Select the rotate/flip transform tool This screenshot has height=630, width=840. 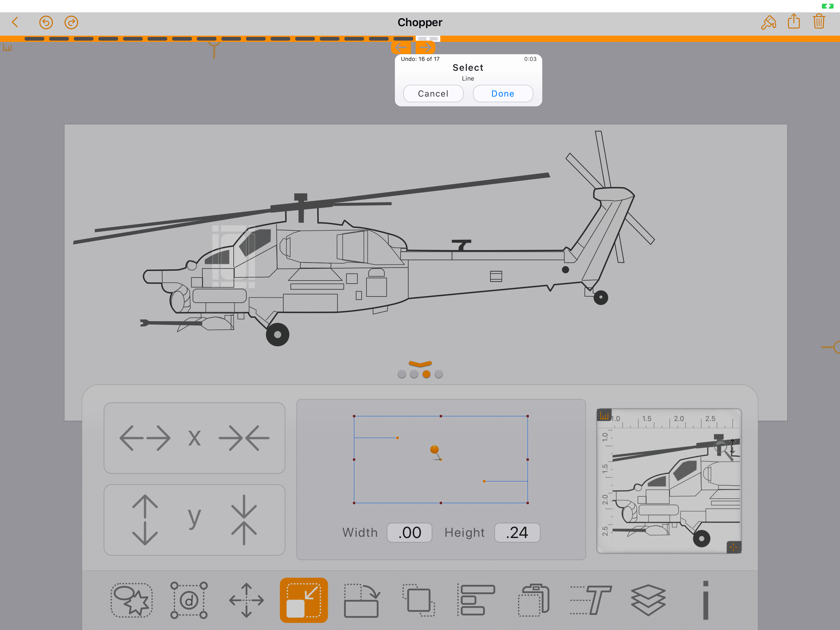point(361,600)
